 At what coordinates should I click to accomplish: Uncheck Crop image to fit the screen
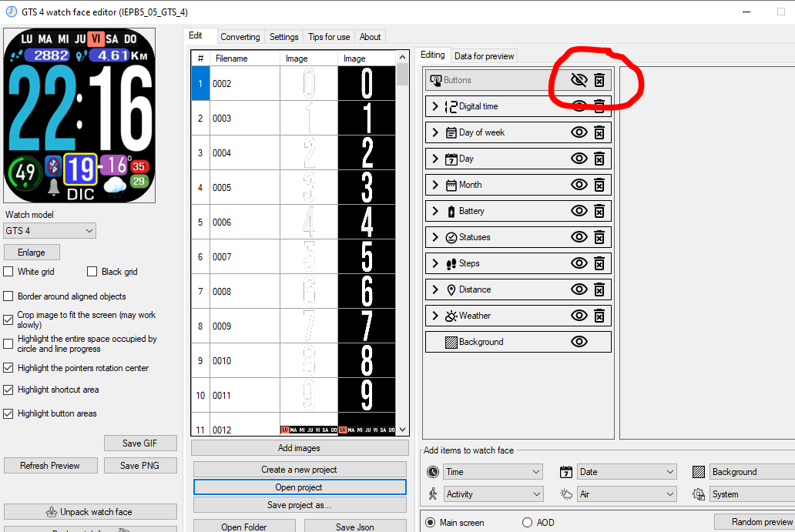[x=8, y=320]
